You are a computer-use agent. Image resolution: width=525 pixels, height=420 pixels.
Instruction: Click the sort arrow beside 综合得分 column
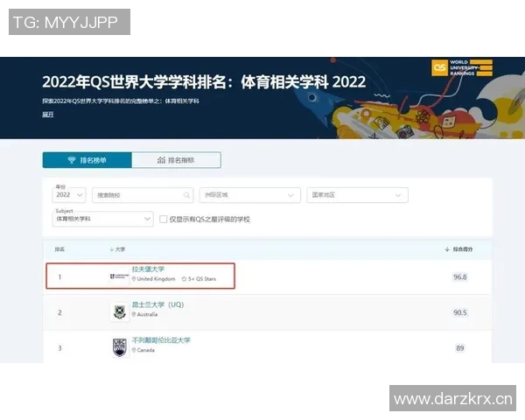click(x=447, y=249)
